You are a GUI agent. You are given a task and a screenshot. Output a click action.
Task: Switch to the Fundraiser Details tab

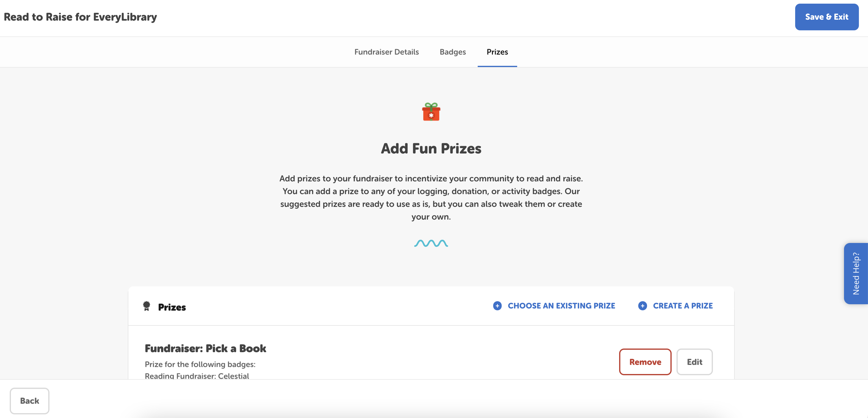(386, 52)
